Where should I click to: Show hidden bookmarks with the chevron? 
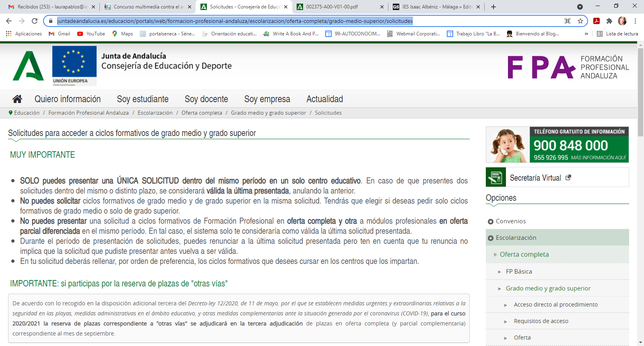coord(586,34)
